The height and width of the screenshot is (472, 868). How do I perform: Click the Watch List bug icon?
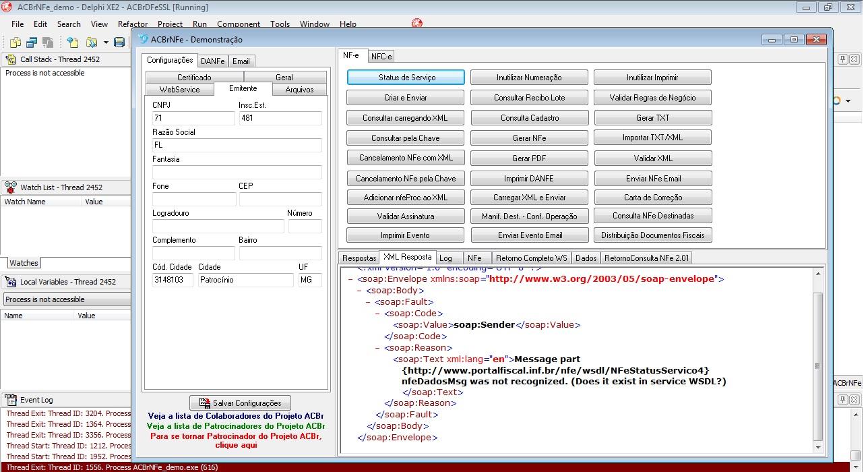[10, 187]
